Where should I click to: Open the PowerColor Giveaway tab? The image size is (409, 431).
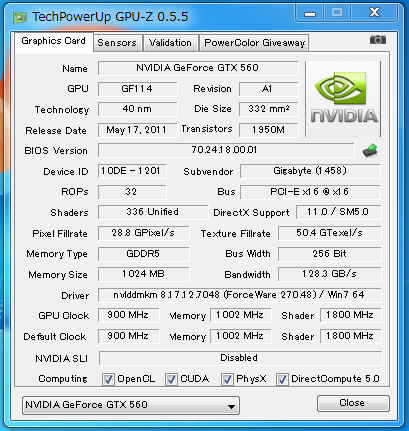254,43
